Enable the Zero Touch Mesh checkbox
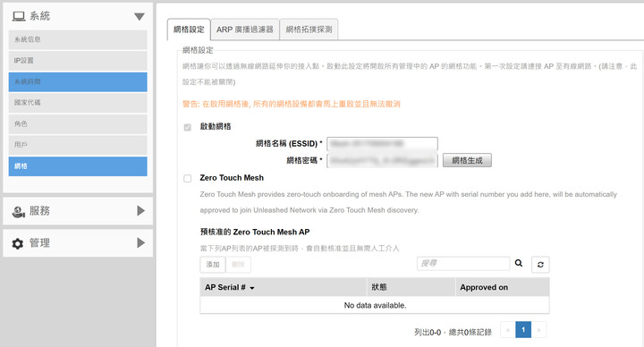 [188, 178]
